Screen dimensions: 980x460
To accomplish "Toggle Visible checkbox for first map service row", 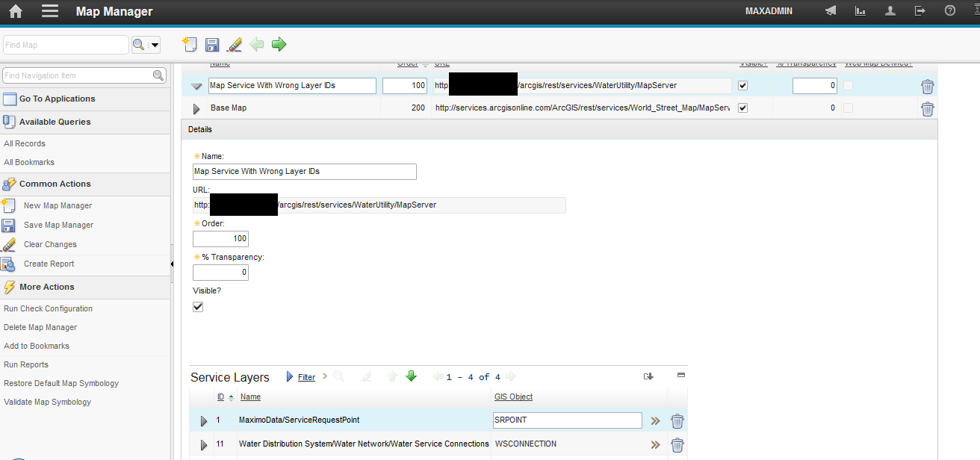I will 742,86.
